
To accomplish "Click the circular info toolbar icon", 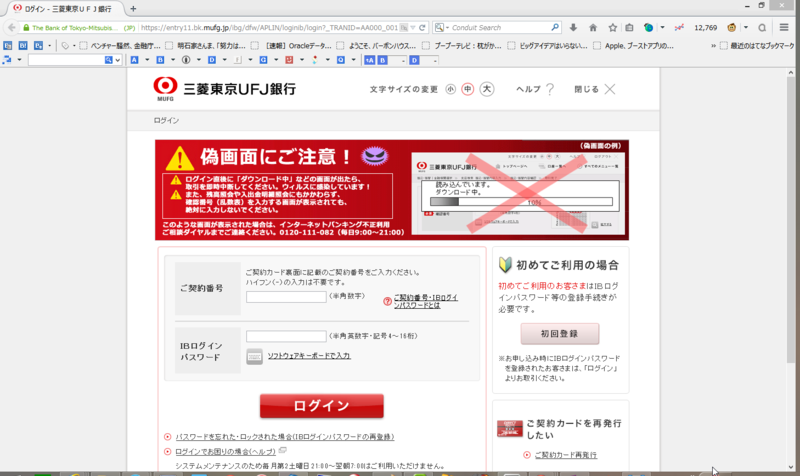I will [x=186, y=60].
